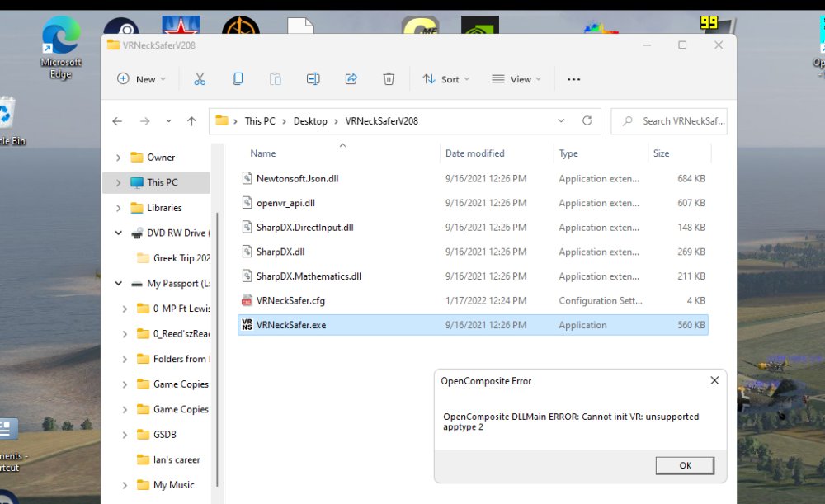Click Desktop in the address breadcrumb
The image size is (825, 504).
[x=310, y=121]
